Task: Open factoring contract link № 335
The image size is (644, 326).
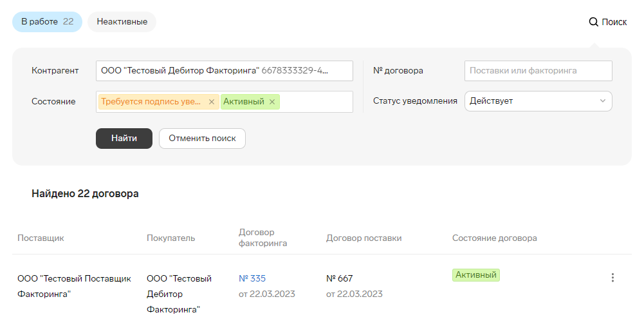Action: tap(252, 278)
